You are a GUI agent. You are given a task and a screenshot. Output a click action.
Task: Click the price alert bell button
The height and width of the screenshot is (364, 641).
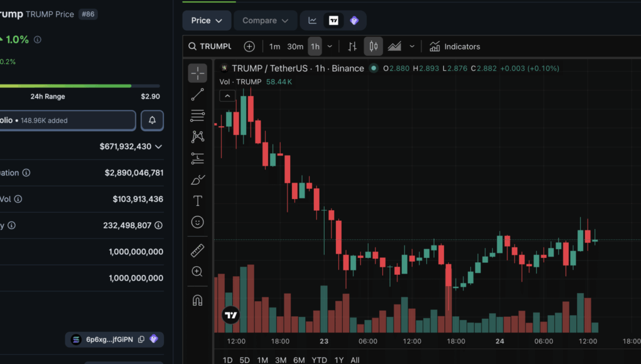point(152,120)
